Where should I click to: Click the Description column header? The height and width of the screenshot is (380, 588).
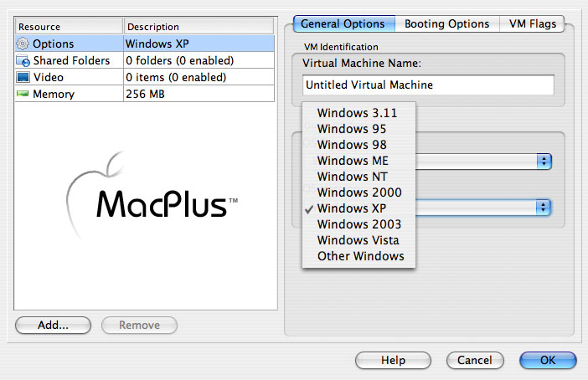click(199, 27)
